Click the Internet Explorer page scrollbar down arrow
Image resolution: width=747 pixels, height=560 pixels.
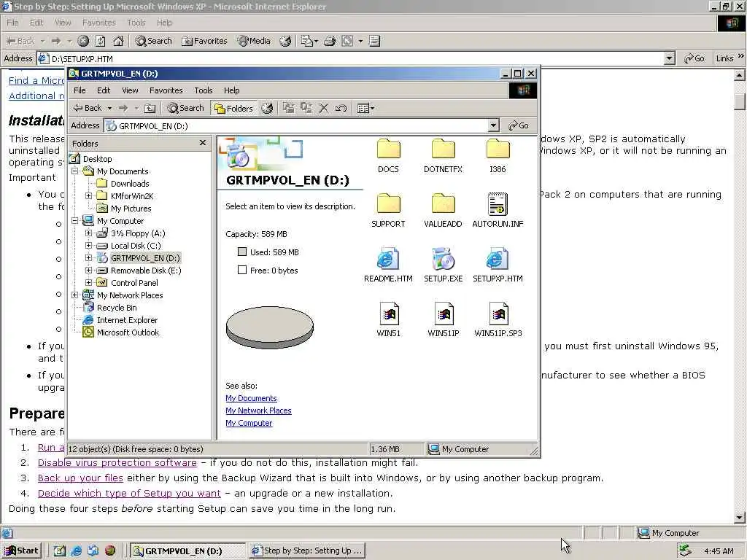pos(740,517)
